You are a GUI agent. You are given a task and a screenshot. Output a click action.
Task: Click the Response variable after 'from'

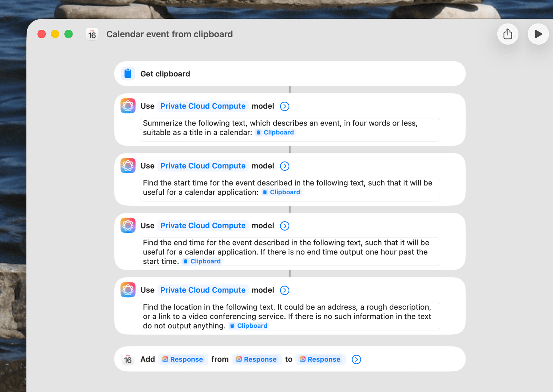pos(256,360)
